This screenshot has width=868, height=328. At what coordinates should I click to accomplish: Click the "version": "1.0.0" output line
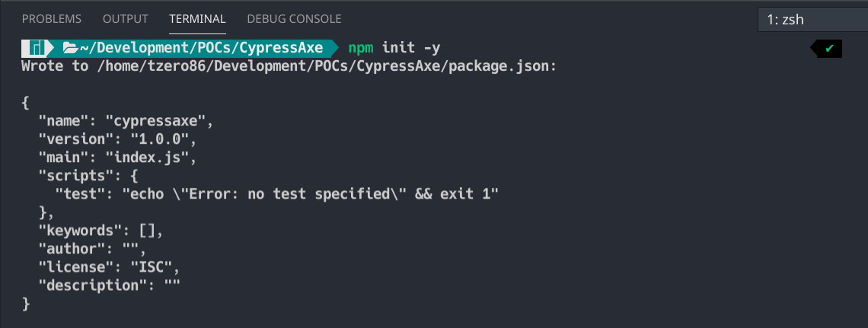tap(116, 139)
